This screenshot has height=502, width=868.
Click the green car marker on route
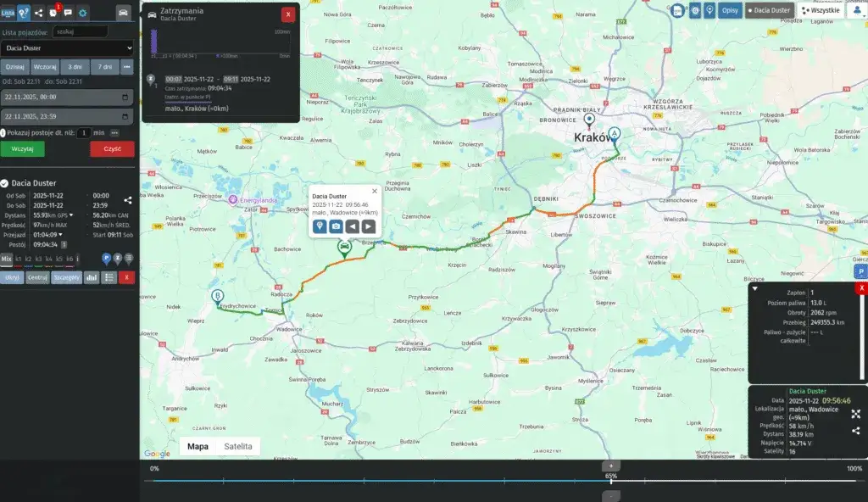pos(344,247)
